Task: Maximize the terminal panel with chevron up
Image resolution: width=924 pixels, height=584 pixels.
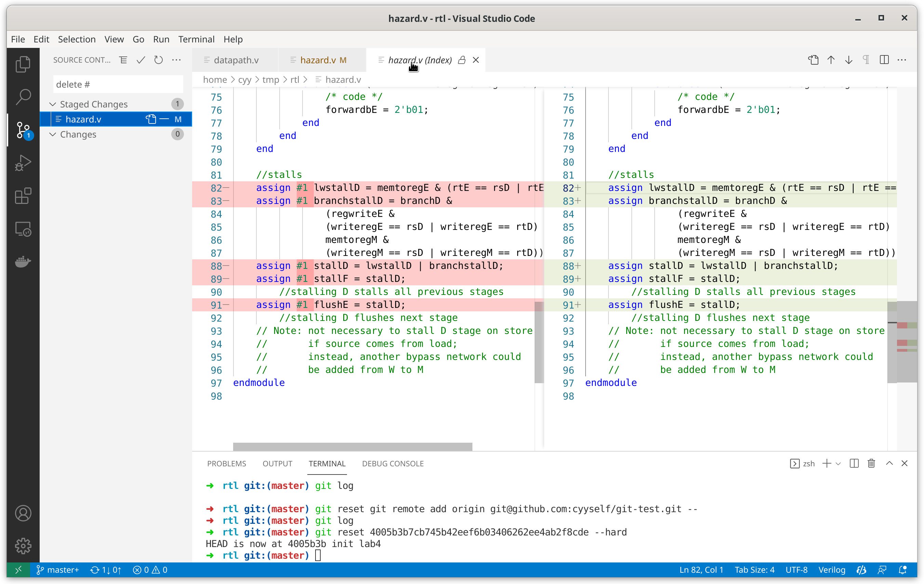Action: [889, 464]
